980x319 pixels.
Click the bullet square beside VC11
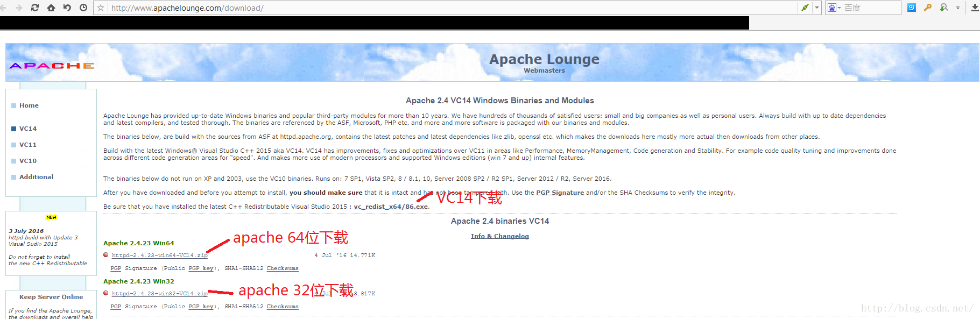tap(13, 145)
